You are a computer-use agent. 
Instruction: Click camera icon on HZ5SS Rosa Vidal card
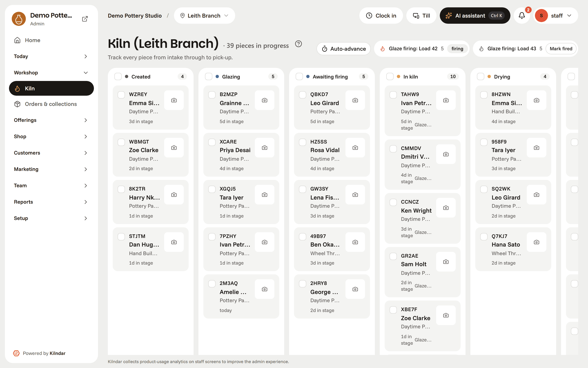[x=355, y=148]
